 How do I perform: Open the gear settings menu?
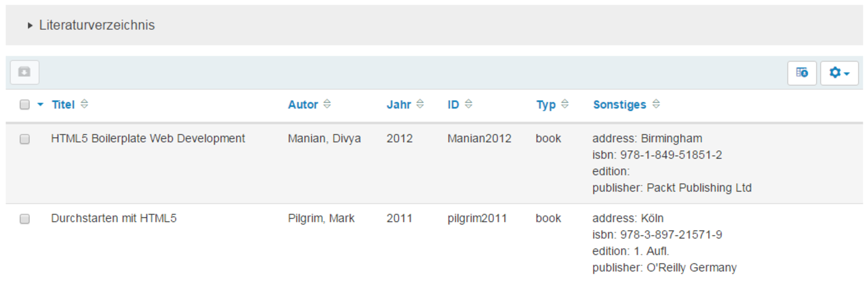(x=839, y=73)
